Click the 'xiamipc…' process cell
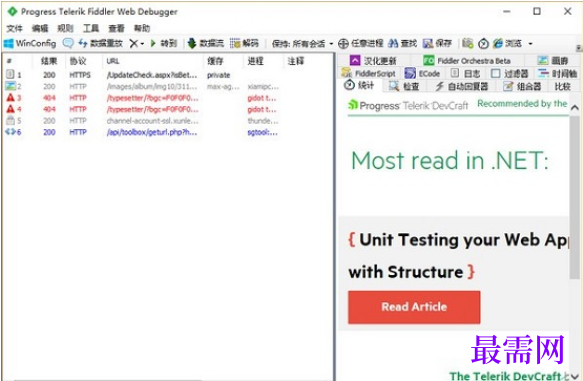The width and height of the screenshot is (583, 381). point(262,87)
